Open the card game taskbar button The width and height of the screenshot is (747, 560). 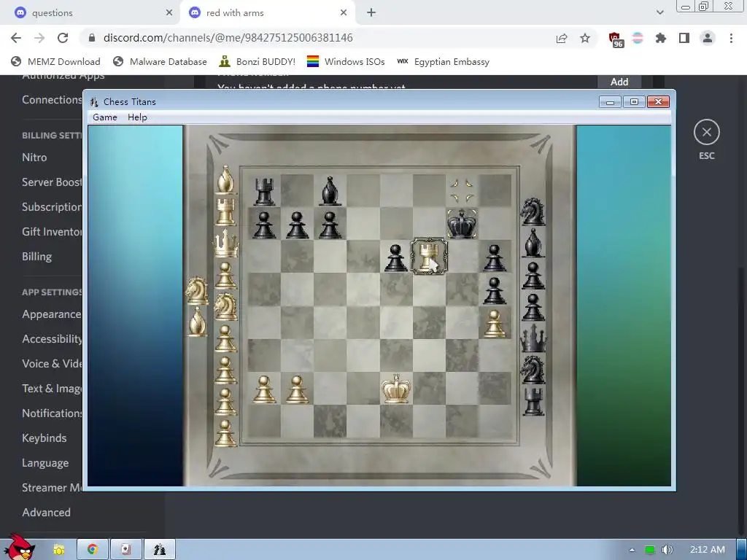point(125,550)
